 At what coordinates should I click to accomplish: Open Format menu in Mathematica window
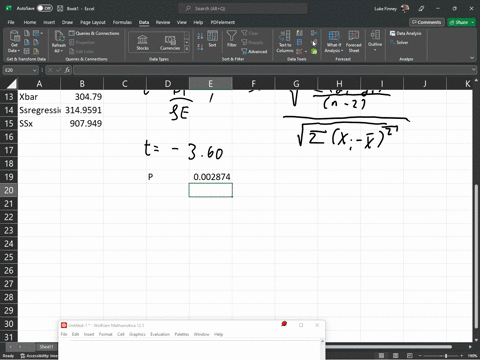(105, 334)
